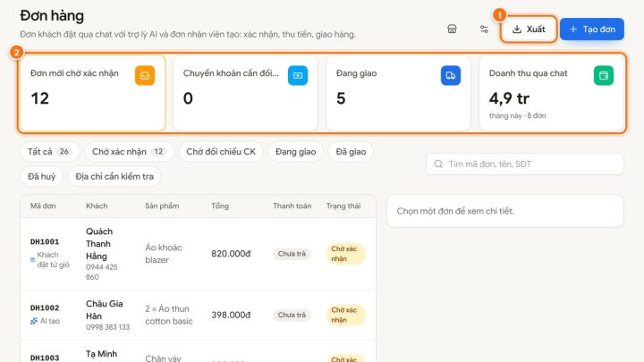Create a new order with Tạo đơn

(592, 29)
